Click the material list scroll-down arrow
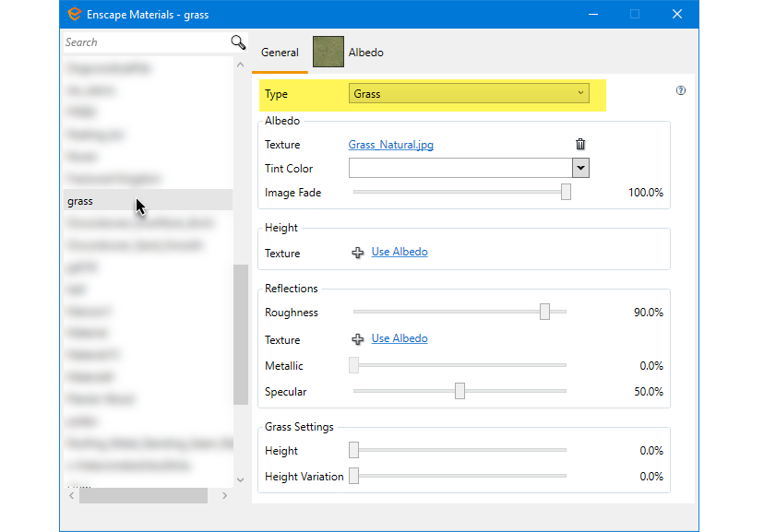Image resolution: width=764 pixels, height=532 pixels. coord(241,479)
